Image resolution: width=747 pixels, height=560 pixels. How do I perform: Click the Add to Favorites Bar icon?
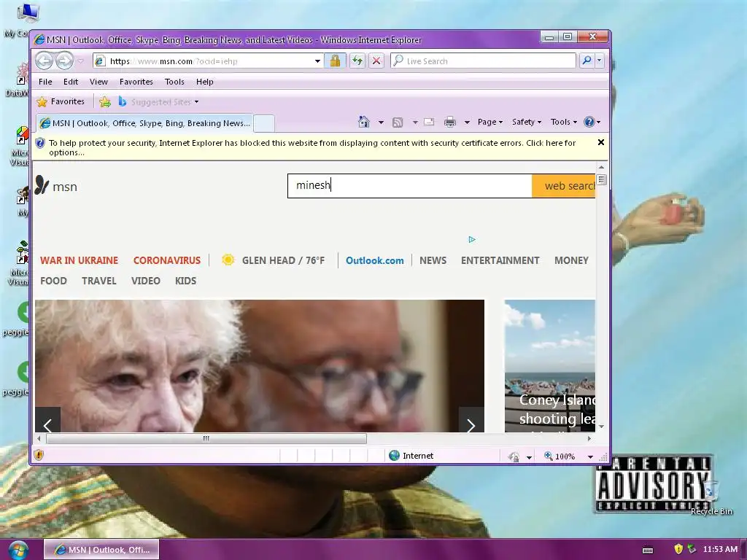tap(105, 102)
